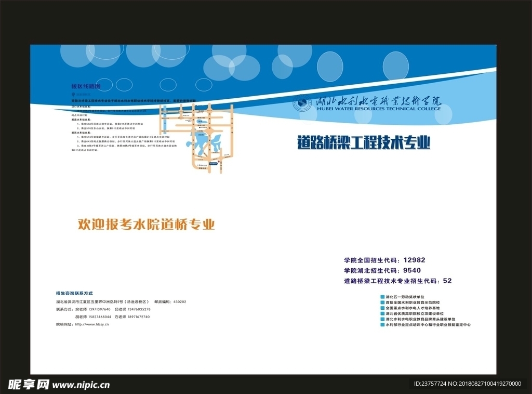
Task: Click the 道路桥梁工程技术专业 title
Action: click(x=364, y=142)
